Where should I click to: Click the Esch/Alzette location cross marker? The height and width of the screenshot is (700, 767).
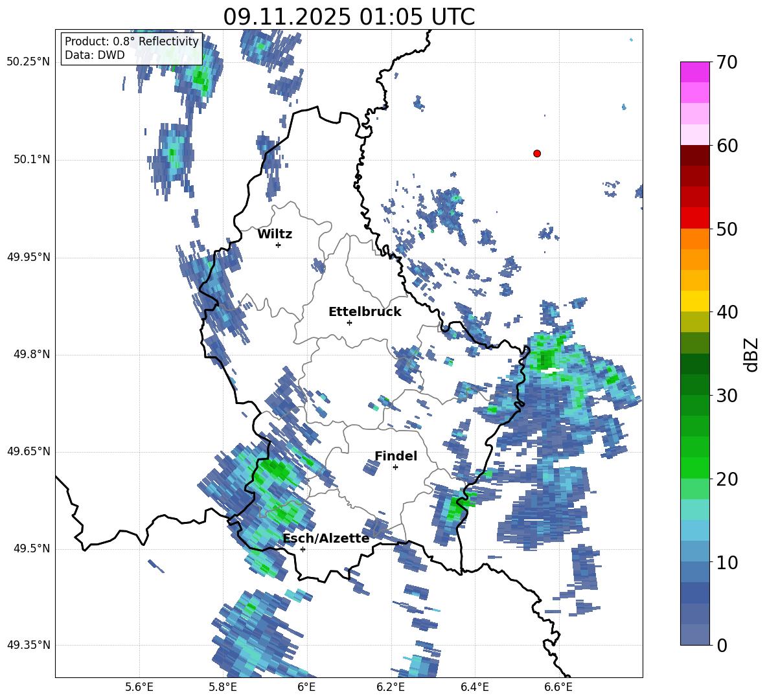[x=303, y=549]
